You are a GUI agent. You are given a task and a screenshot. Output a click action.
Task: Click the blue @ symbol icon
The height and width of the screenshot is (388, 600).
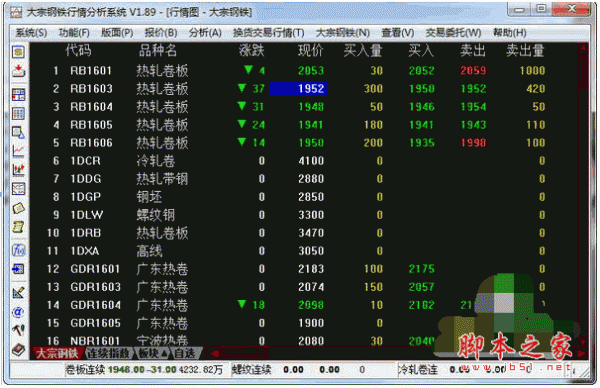click(18, 312)
